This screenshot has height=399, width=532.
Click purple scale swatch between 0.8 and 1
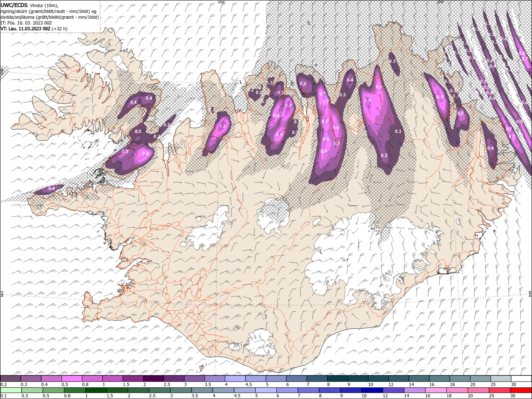(92, 379)
